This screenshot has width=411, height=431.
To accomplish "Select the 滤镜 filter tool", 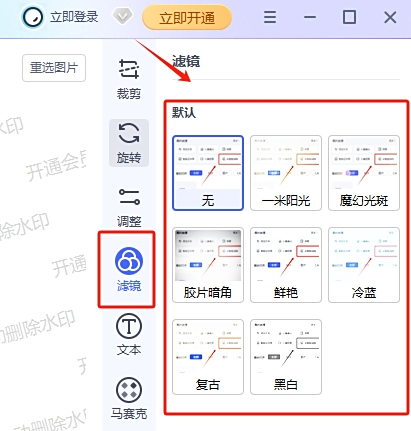I will coord(129,269).
